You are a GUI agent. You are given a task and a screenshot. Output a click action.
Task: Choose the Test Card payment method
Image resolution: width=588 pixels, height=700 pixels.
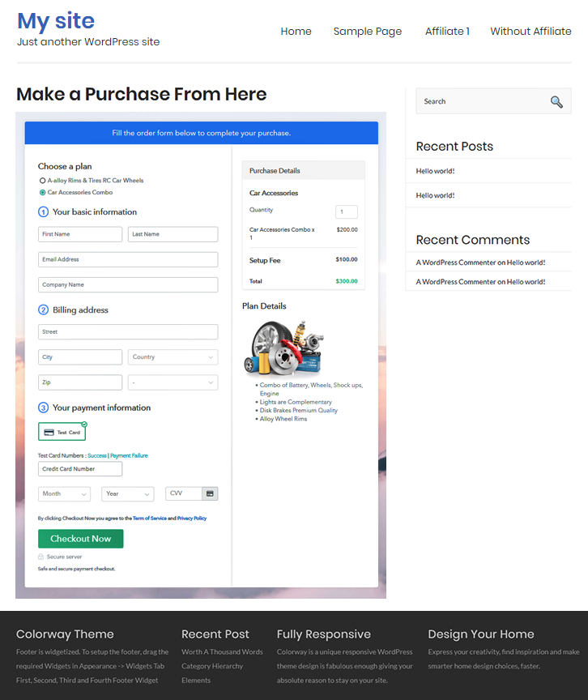(62, 432)
